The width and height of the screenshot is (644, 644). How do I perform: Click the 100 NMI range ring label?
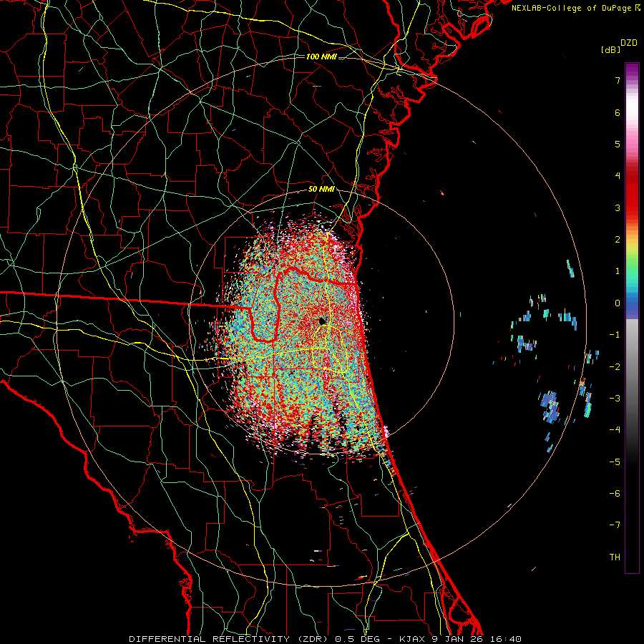(x=321, y=57)
